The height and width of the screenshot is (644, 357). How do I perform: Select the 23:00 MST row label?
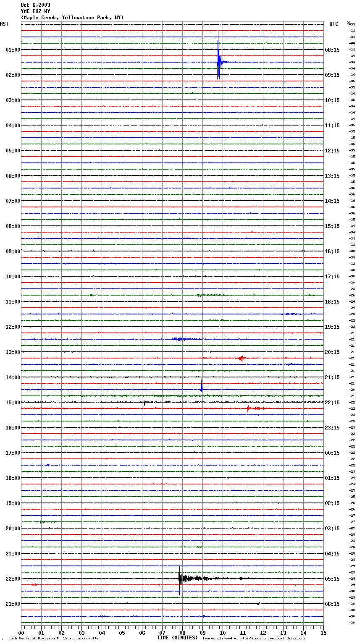pyautogui.click(x=13, y=604)
